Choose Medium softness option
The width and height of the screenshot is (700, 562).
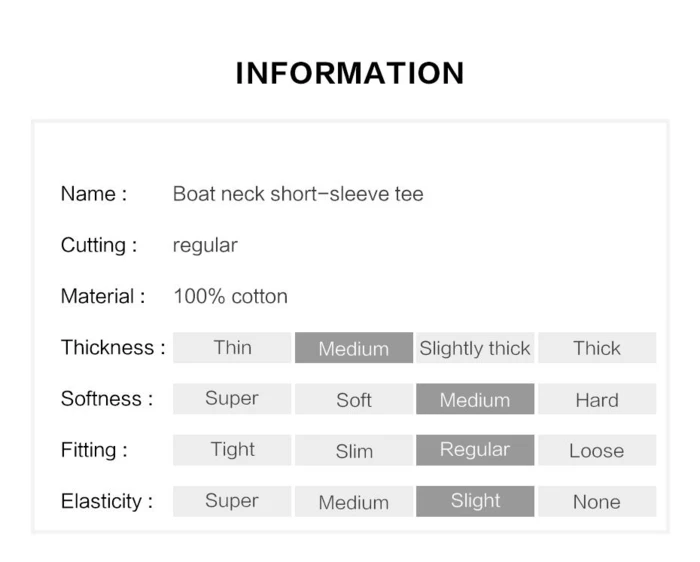click(x=475, y=399)
